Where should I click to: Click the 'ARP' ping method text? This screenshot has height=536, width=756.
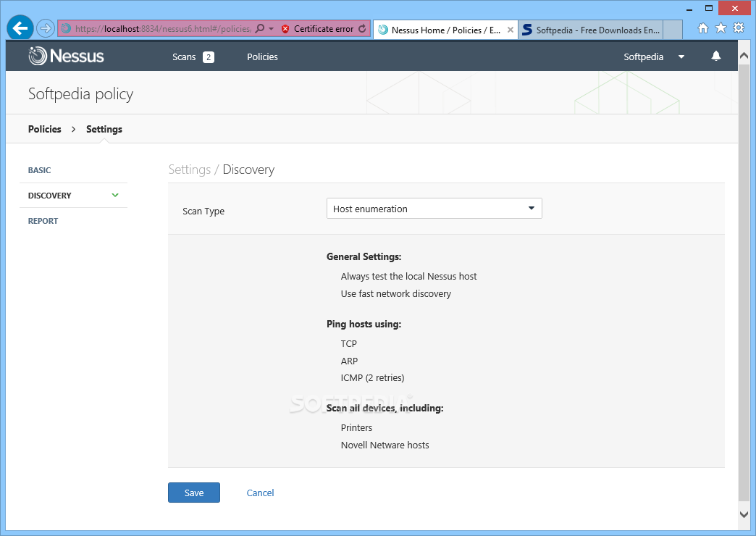[x=349, y=361]
